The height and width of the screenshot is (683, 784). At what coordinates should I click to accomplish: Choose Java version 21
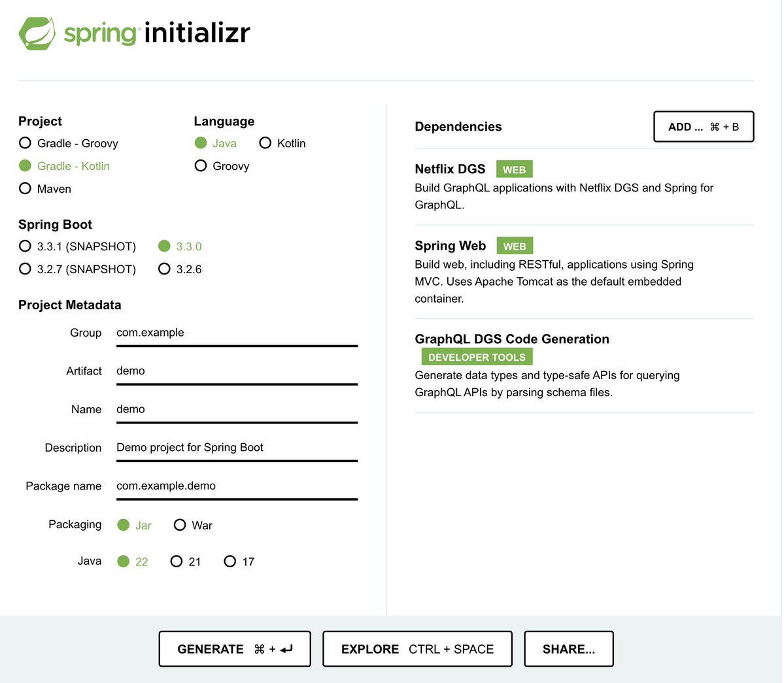(186, 561)
